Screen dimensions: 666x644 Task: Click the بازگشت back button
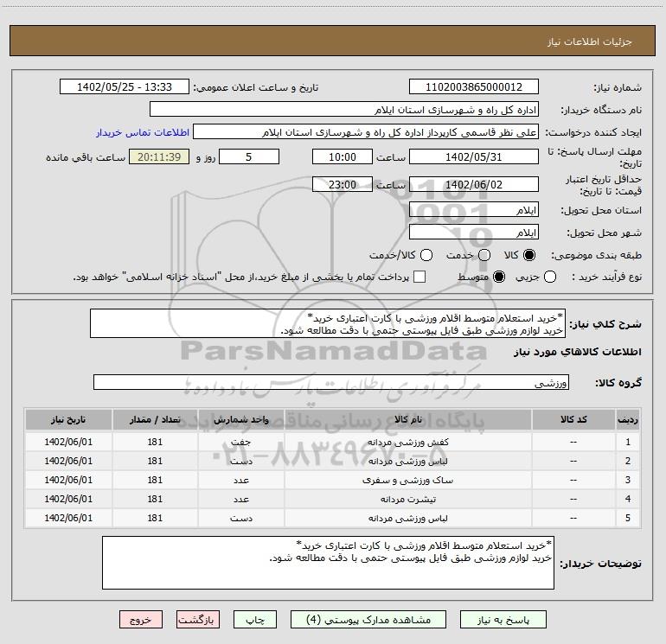click(x=198, y=620)
